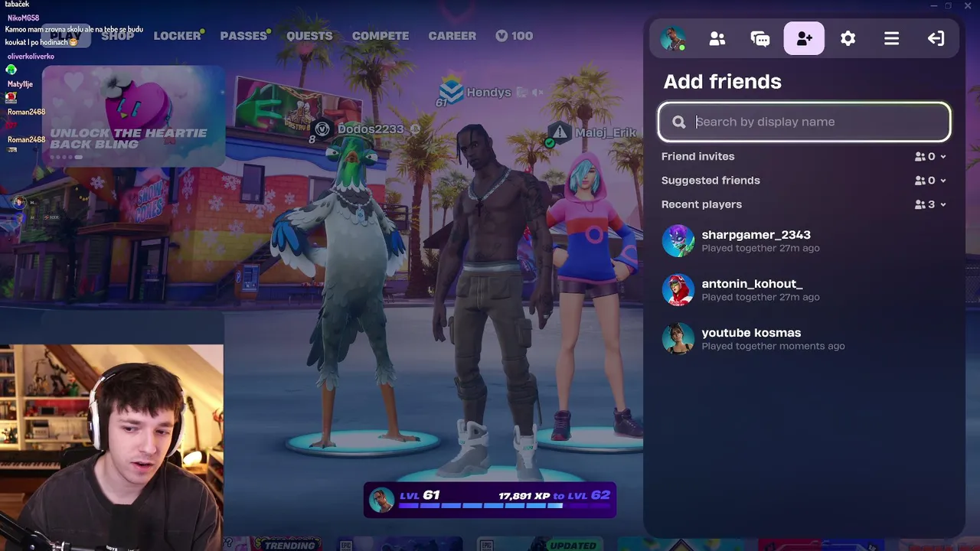Select the Add friends icon

point(804,38)
